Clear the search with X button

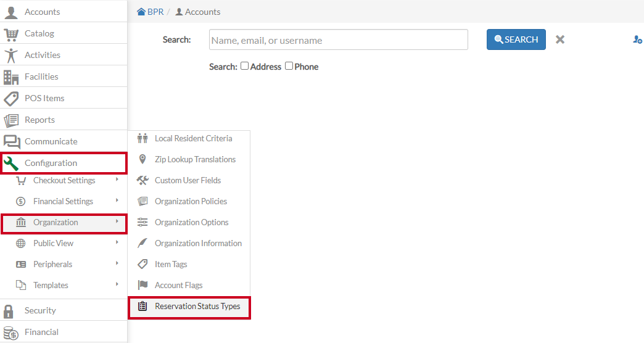pyautogui.click(x=560, y=39)
